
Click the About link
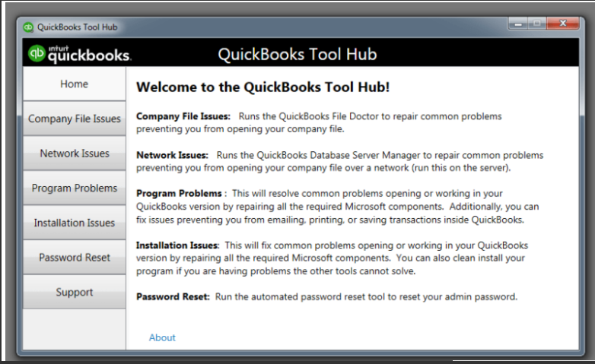click(x=162, y=337)
